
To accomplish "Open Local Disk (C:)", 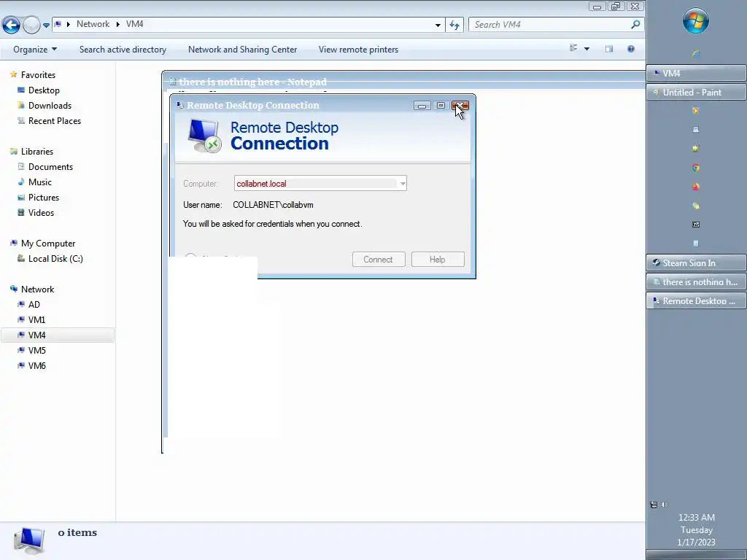I will tap(55, 259).
